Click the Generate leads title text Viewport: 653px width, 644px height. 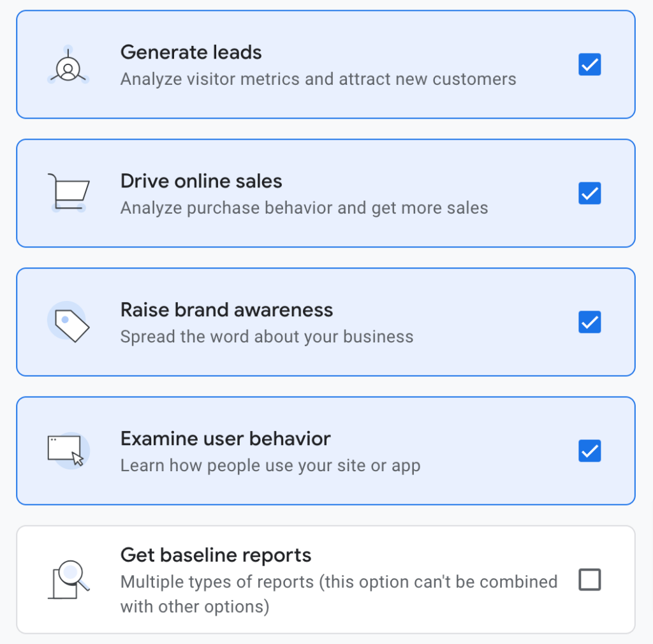191,52
